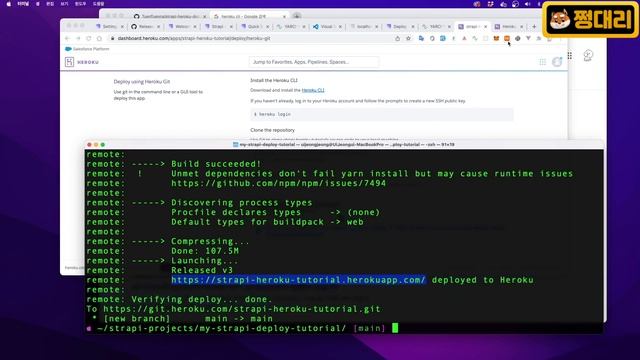The height and width of the screenshot is (360, 640).
Task: Switch to the Welcome tab
Action: pos(182,27)
